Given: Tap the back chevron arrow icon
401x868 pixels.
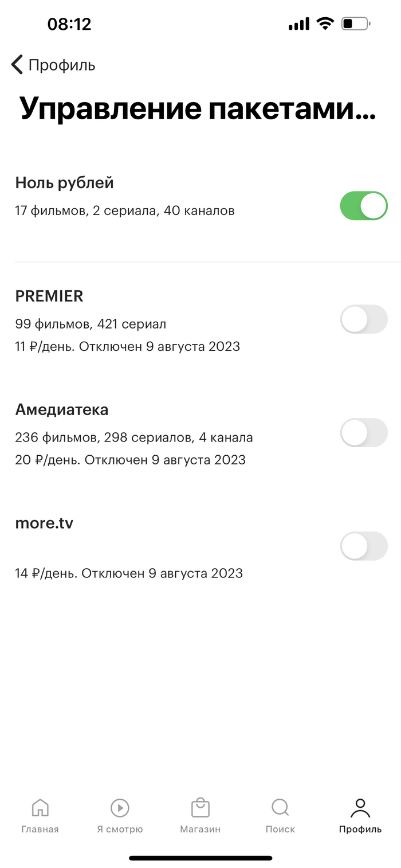Looking at the screenshot, I should coord(17,65).
